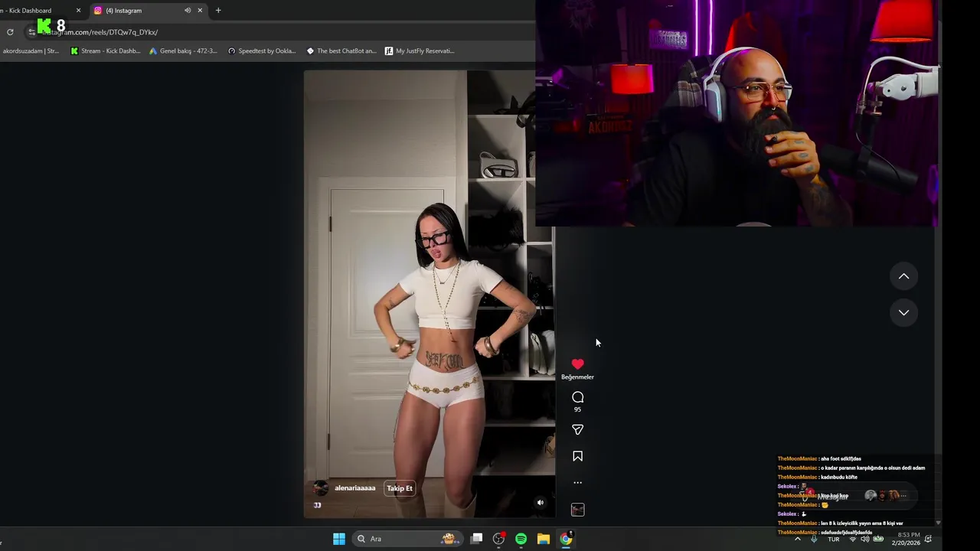This screenshot has width=980, height=551.
Task: Click chat message 'kadınbudu köfte'
Action: [839, 477]
